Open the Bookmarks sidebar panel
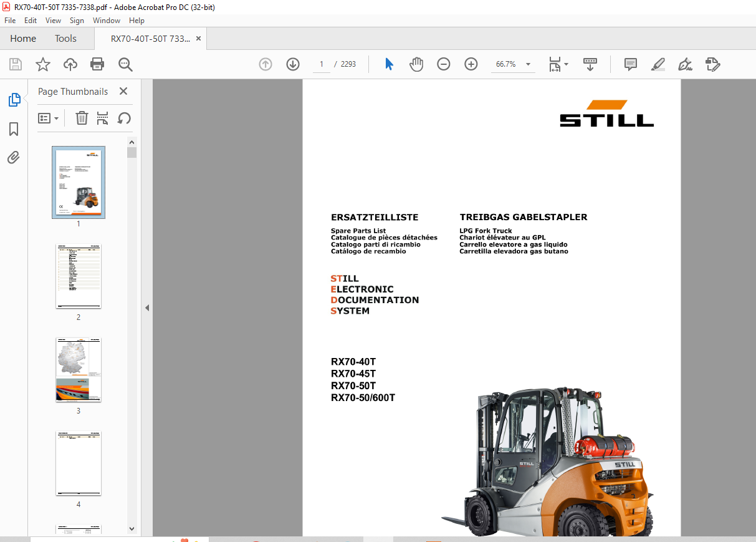 tap(14, 129)
